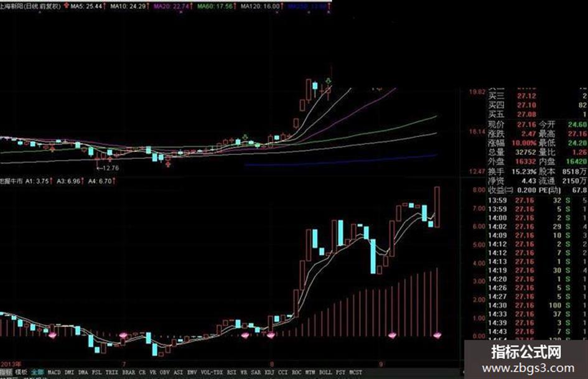The image size is (588, 379).
Task: Click month 7 marker on time axis
Action: (x=124, y=364)
